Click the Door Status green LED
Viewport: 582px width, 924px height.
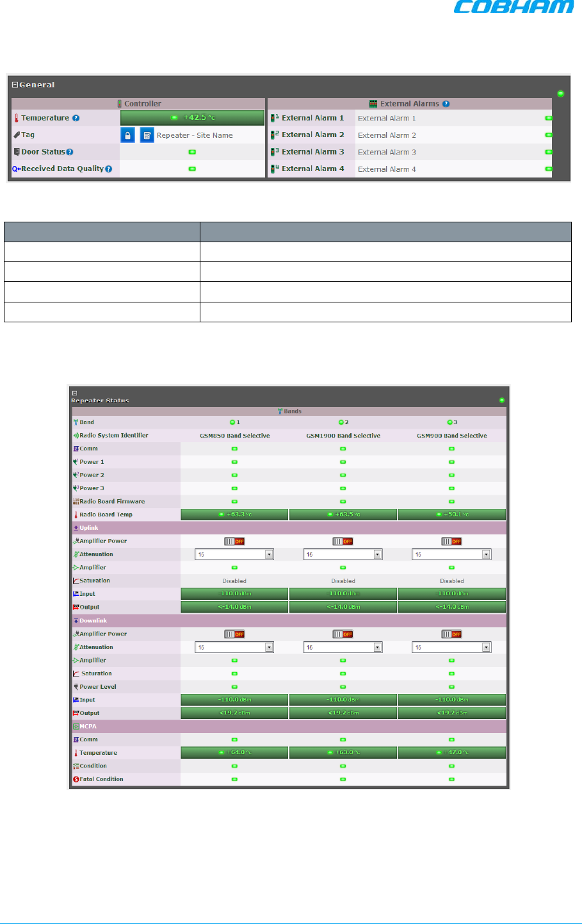pos(192,152)
